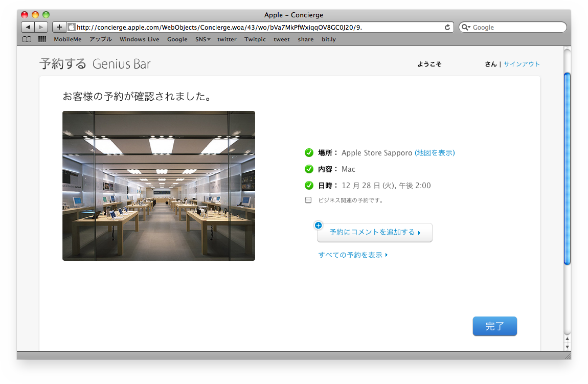Click the ようこそ welcome text
This screenshot has width=588, height=384.
tap(429, 64)
